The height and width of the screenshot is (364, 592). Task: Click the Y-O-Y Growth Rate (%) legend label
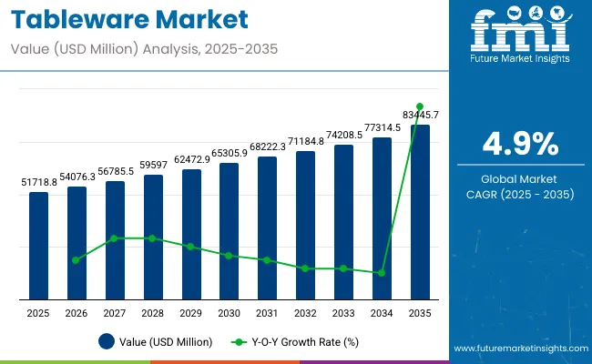[305, 342]
